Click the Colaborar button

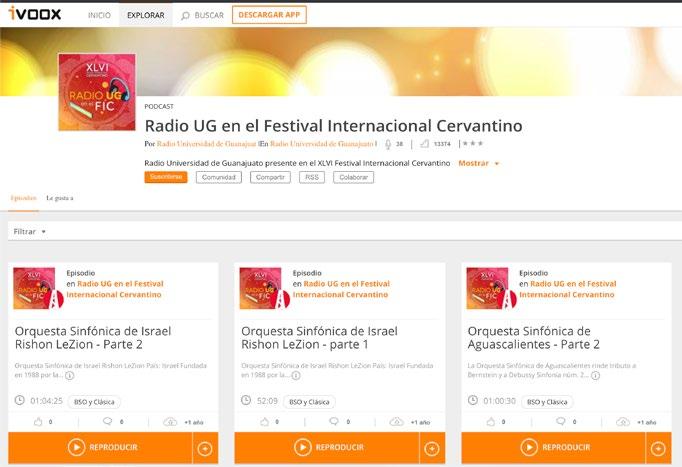pyautogui.click(x=354, y=177)
